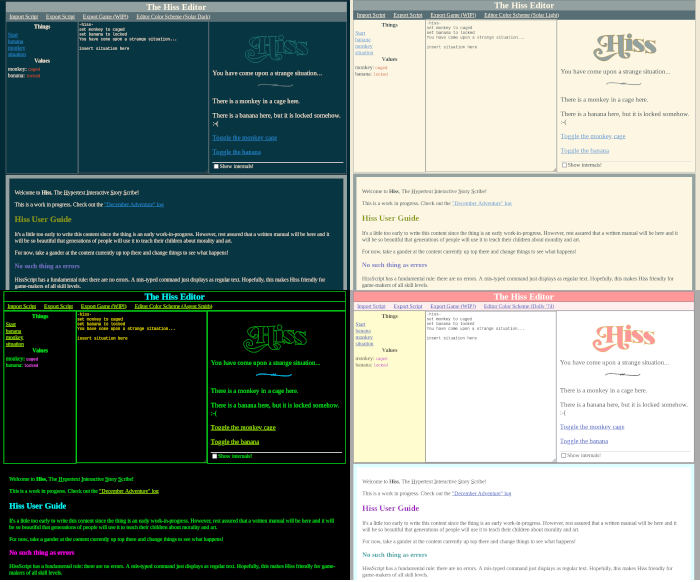Click the Hiss logo in the Solar Dark preview
Screen dimensions: 700x582
click(x=277, y=48)
